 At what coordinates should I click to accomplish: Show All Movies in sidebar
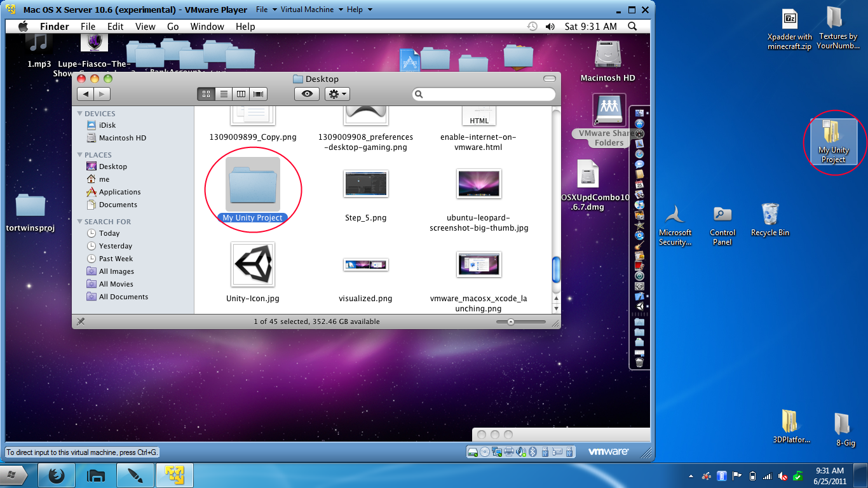pos(116,284)
